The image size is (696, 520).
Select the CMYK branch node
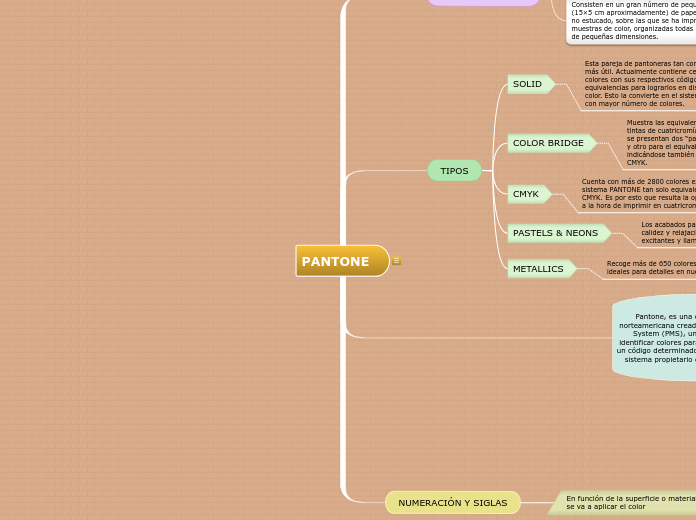[x=530, y=194]
